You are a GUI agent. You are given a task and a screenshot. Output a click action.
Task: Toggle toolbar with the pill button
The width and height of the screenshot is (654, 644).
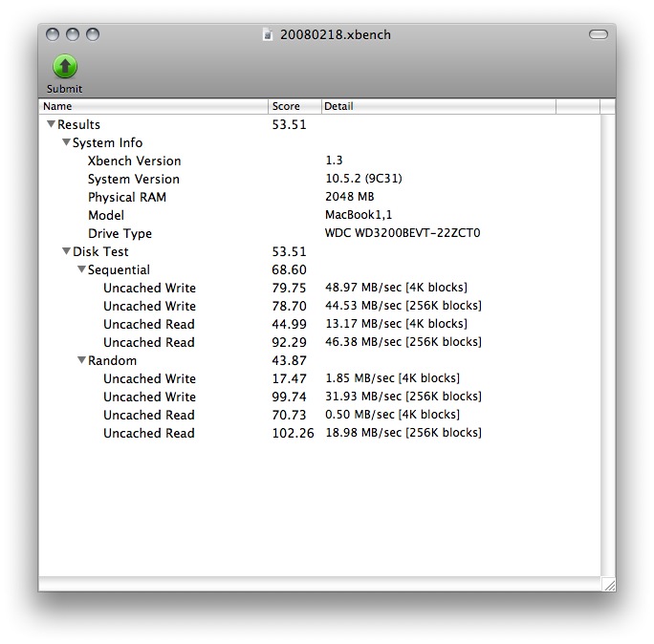[x=599, y=34]
